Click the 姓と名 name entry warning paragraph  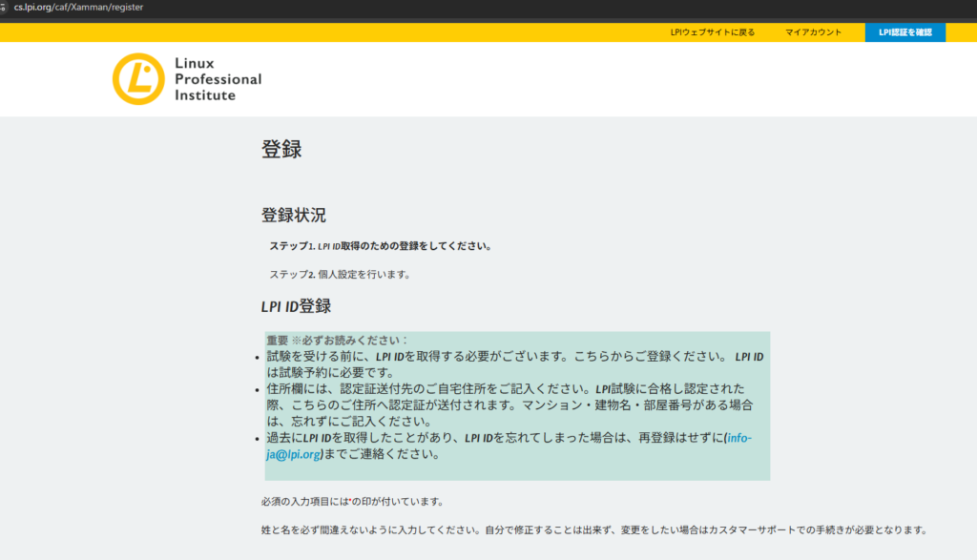593,529
